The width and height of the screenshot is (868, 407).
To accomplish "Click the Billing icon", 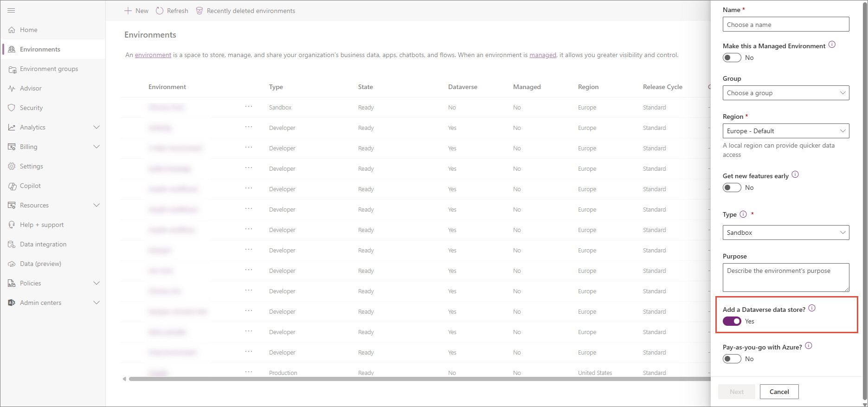I will [12, 147].
